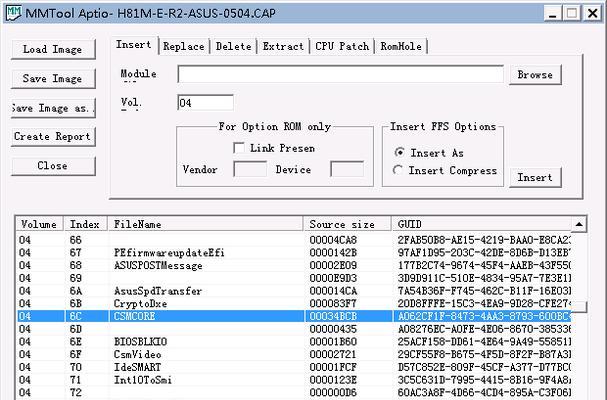Sort list by Index column header
This screenshot has height=400, width=607.
pyautogui.click(x=86, y=224)
